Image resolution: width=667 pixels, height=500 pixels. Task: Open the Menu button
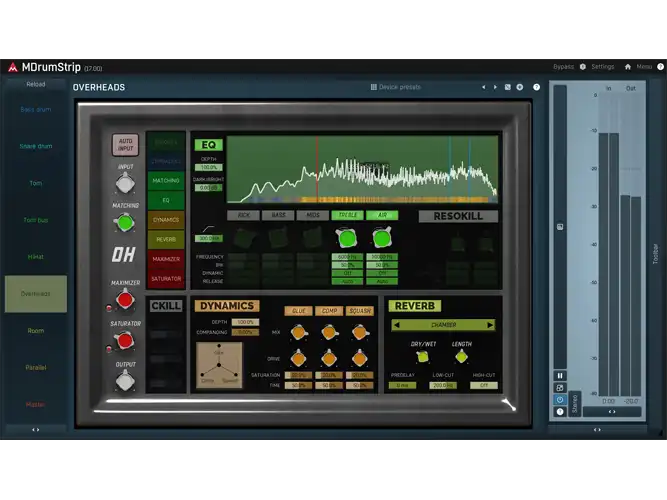pos(644,67)
